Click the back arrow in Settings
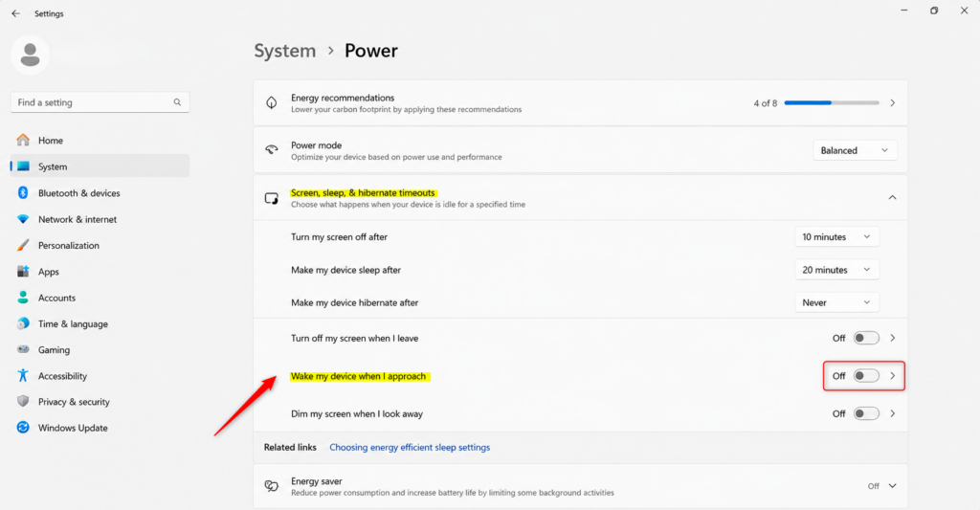Screen dimensions: 980x510 (x=15, y=13)
